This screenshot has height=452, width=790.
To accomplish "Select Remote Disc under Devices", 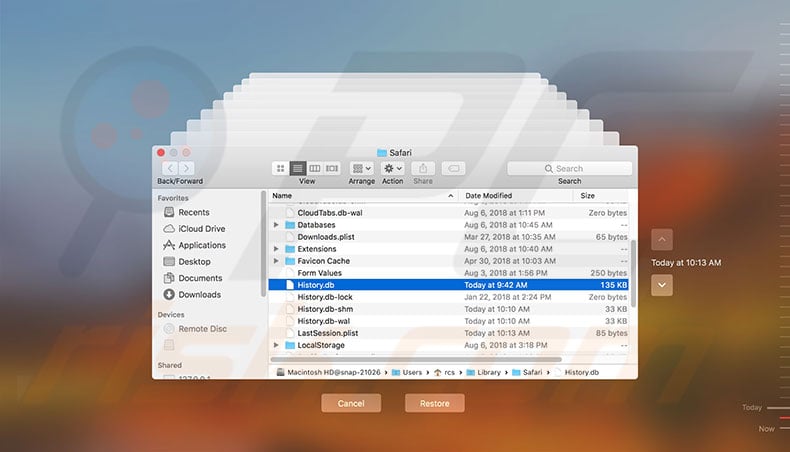I will 195,329.
